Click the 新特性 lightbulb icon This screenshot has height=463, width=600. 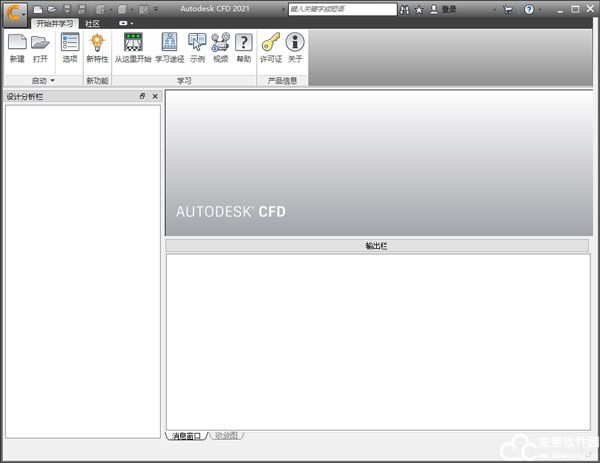[x=97, y=43]
